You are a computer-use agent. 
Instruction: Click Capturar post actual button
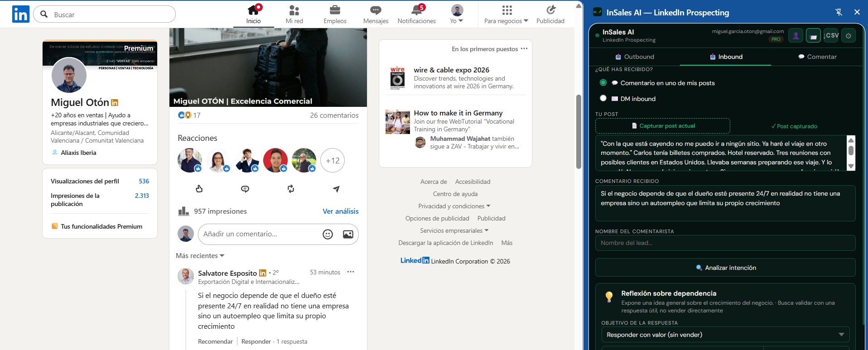[663, 126]
